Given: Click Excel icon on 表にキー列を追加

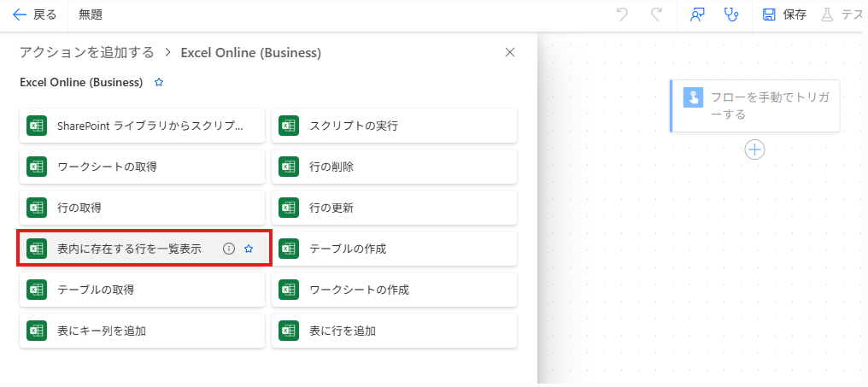Looking at the screenshot, I should (x=37, y=331).
